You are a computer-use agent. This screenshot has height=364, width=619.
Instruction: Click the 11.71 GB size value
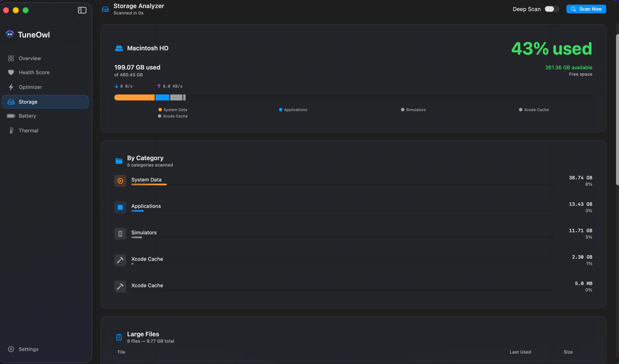click(x=580, y=231)
